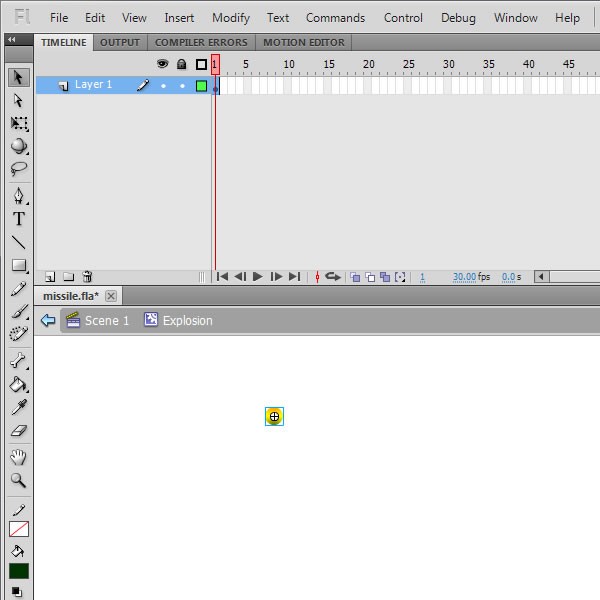Pick the Pencil tool
The height and width of the screenshot is (600, 600).
(x=19, y=289)
